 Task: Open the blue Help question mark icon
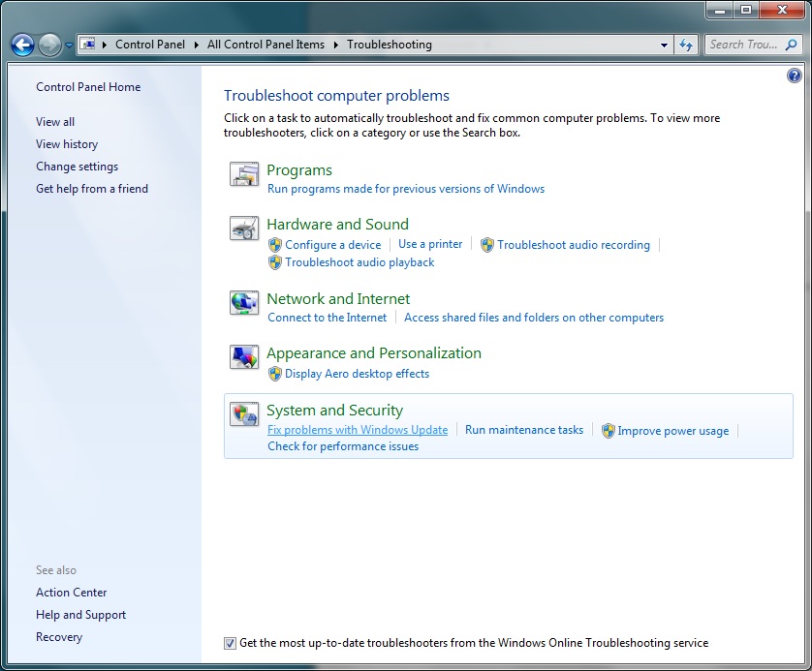coord(794,76)
